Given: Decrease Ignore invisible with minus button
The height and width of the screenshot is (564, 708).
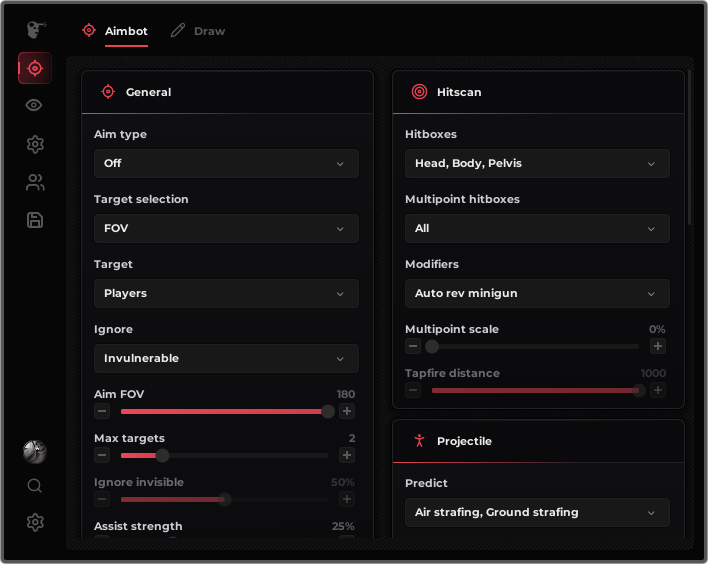Looking at the screenshot, I should tap(102, 499).
